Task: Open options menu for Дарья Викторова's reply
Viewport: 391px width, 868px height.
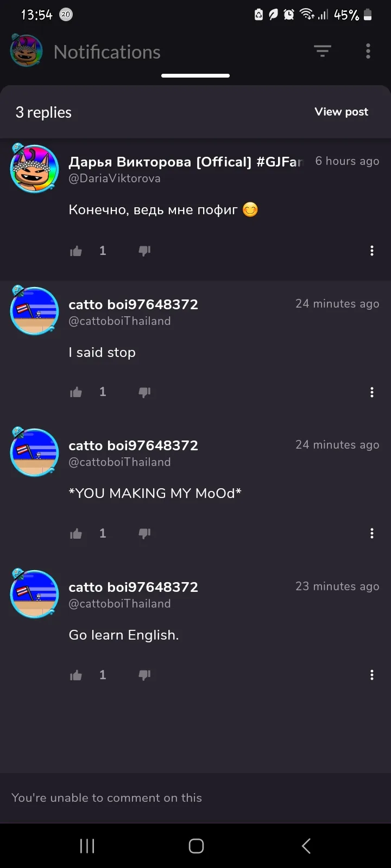Action: click(372, 251)
